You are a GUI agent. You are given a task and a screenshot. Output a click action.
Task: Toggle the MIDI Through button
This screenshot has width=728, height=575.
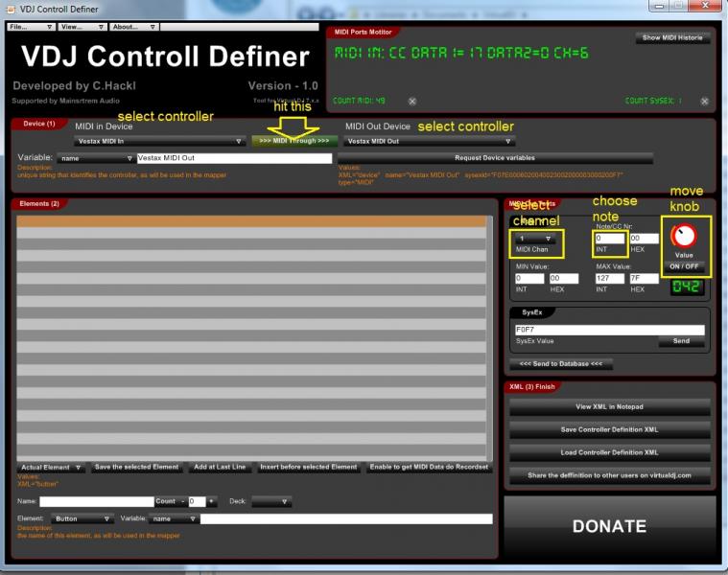pyautogui.click(x=294, y=141)
